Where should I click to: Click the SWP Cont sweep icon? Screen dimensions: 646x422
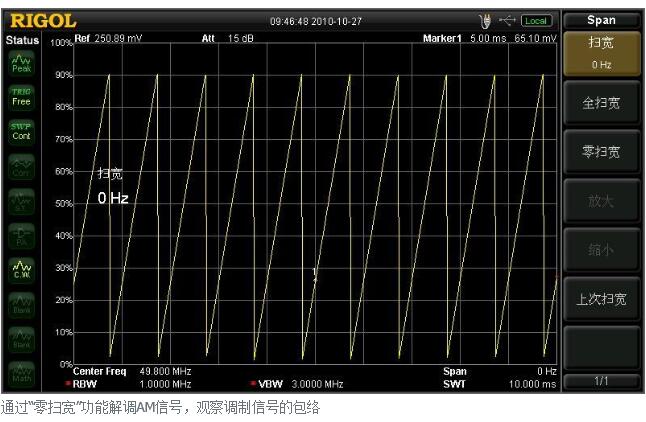click(21, 132)
